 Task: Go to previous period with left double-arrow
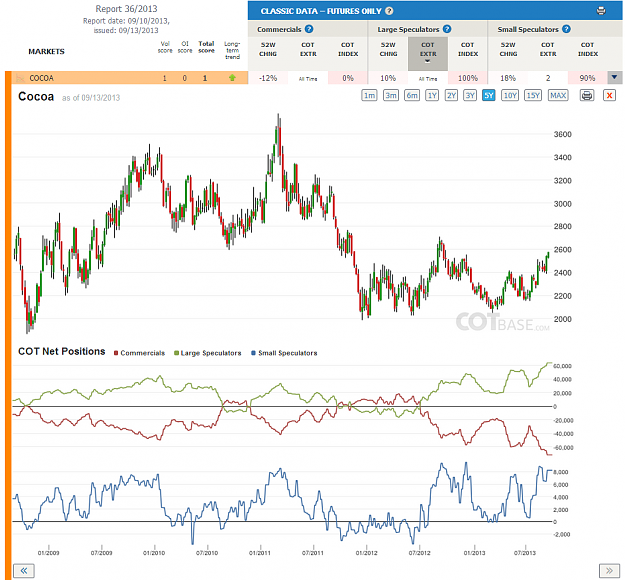(24, 570)
